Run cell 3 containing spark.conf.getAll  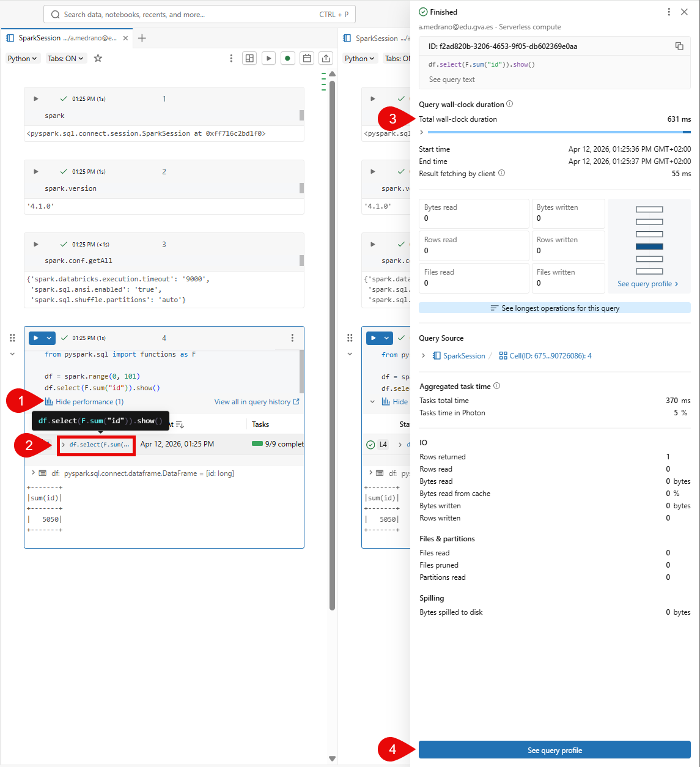[x=35, y=244]
